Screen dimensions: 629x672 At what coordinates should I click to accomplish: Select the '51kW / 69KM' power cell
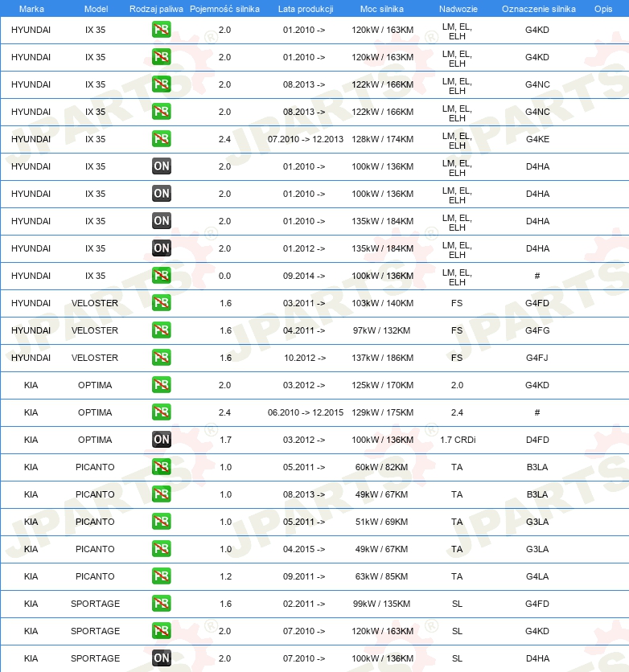(381, 522)
